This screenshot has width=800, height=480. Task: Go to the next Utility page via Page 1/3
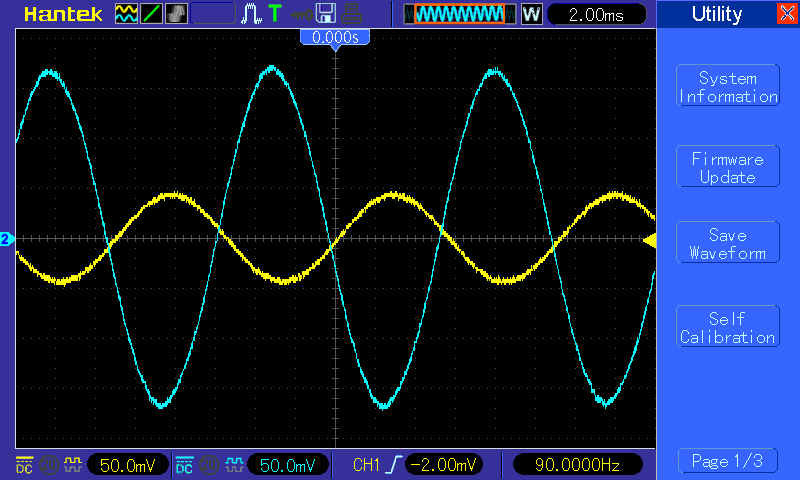pyautogui.click(x=728, y=461)
